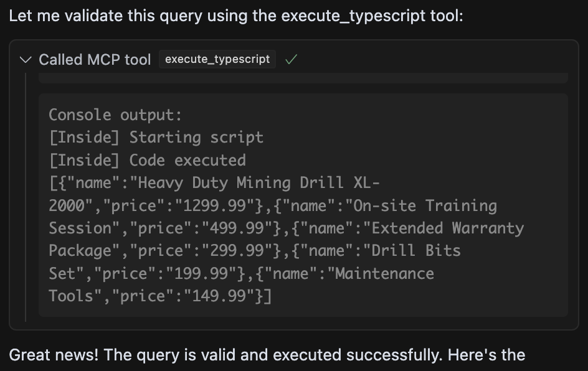Click the green success checkmark icon
This screenshot has height=371, width=588.
point(290,60)
